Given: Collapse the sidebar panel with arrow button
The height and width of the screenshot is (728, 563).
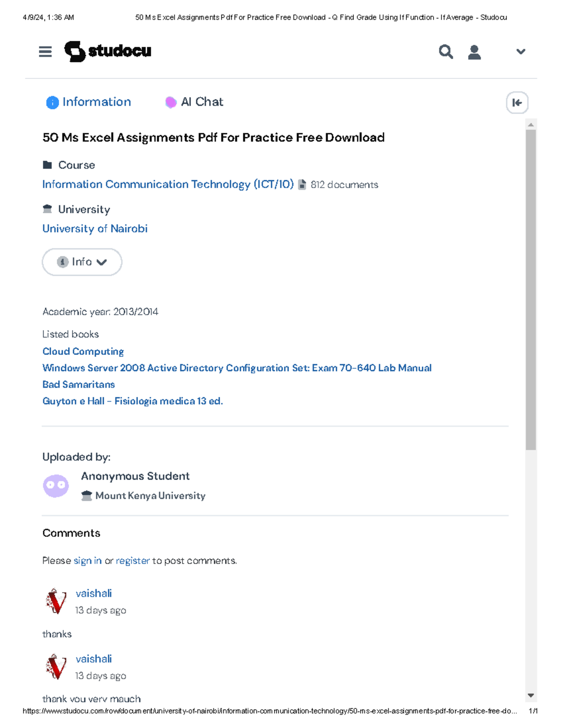Looking at the screenshot, I should click(x=517, y=103).
